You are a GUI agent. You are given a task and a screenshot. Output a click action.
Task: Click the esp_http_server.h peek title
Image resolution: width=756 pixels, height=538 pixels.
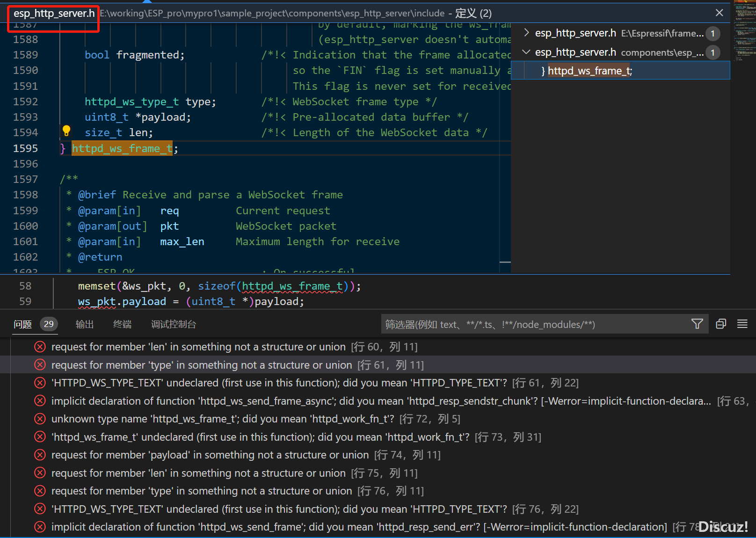click(54, 13)
